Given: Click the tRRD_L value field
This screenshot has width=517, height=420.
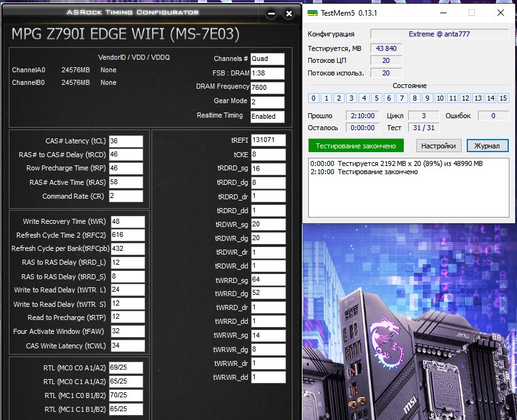Looking at the screenshot, I should click(128, 263).
